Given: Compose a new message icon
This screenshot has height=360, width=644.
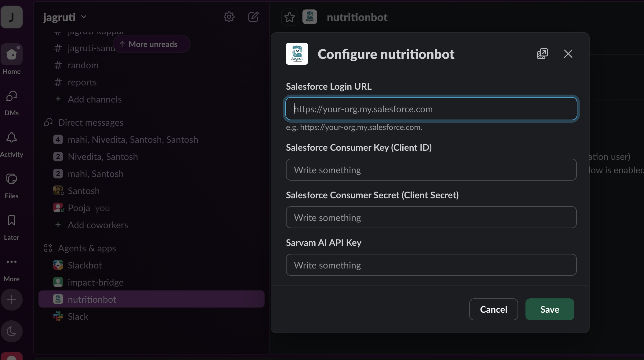Looking at the screenshot, I should 254,17.
